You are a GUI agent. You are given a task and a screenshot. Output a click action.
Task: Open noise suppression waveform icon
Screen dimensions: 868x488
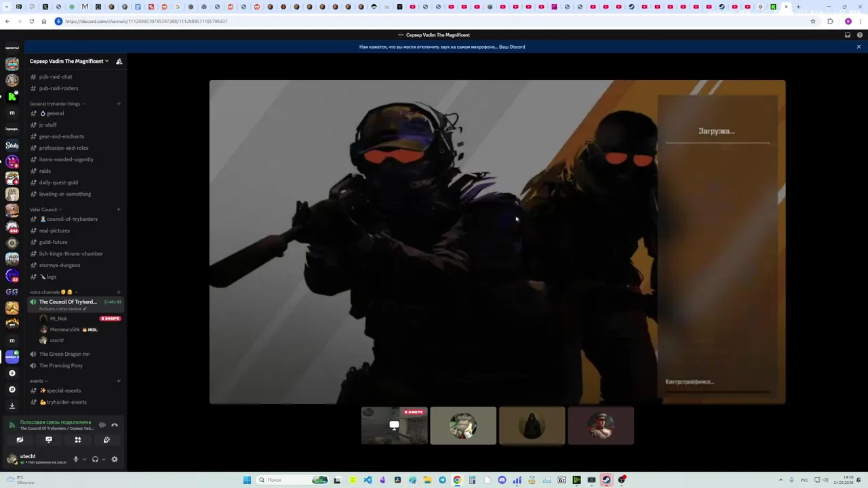tap(102, 425)
